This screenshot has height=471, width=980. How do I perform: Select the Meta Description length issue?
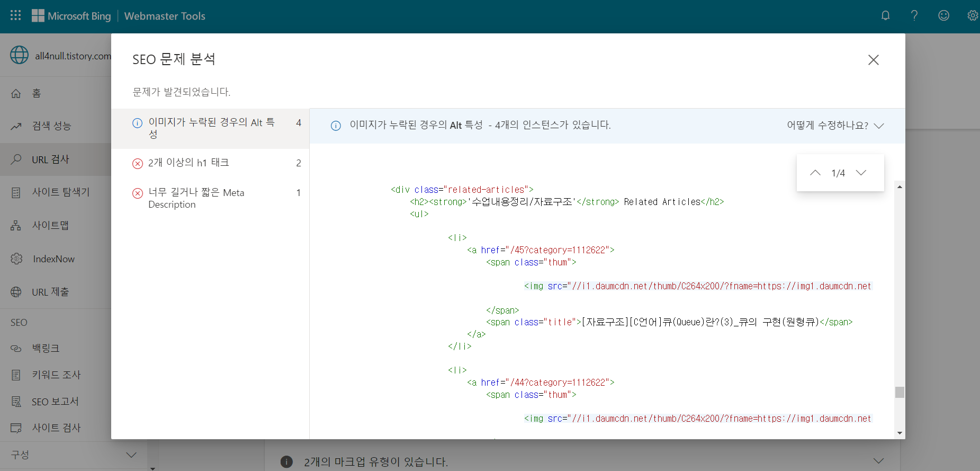210,198
